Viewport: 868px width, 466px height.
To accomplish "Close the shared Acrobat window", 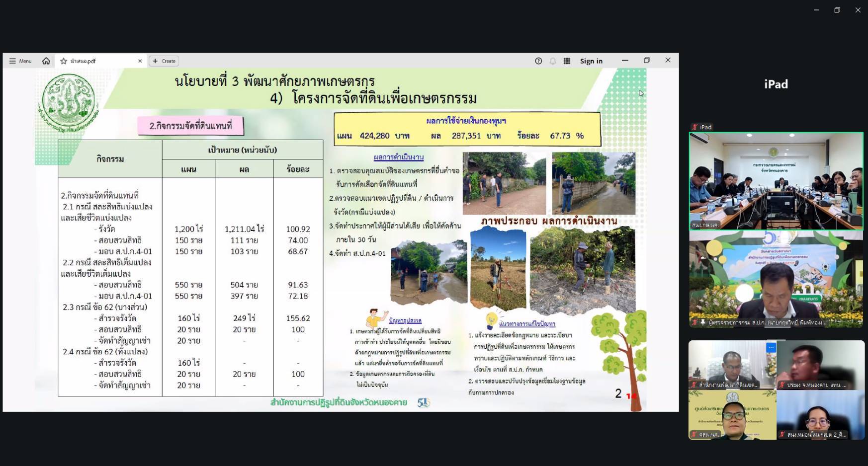I will coord(668,60).
